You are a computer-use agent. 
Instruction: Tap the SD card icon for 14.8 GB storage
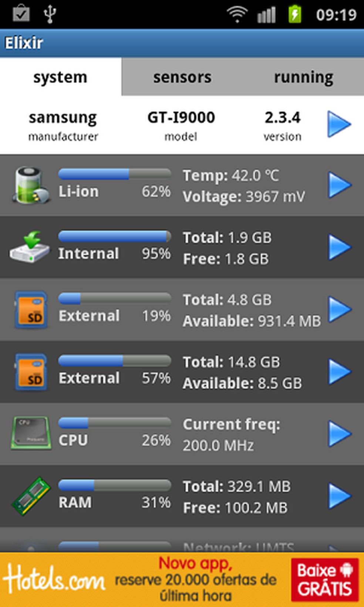(31, 372)
